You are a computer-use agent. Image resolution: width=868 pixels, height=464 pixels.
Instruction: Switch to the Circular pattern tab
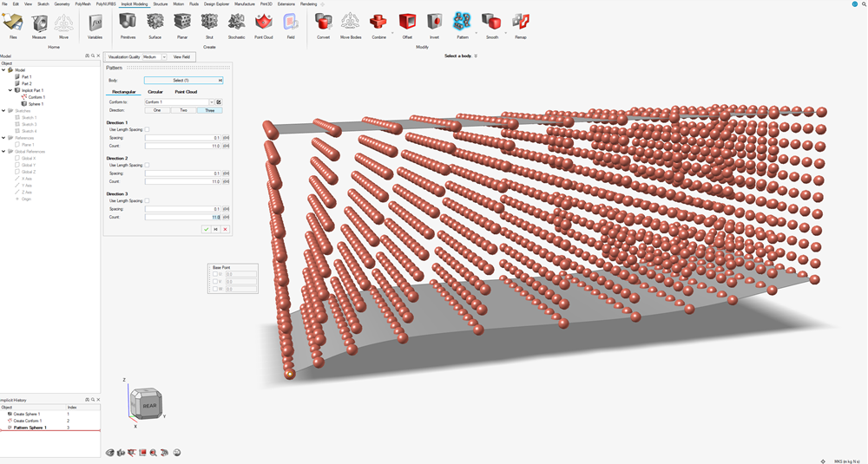click(155, 91)
